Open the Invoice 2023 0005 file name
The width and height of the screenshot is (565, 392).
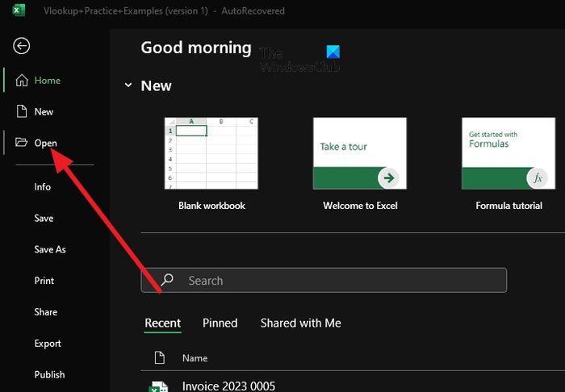(x=228, y=386)
